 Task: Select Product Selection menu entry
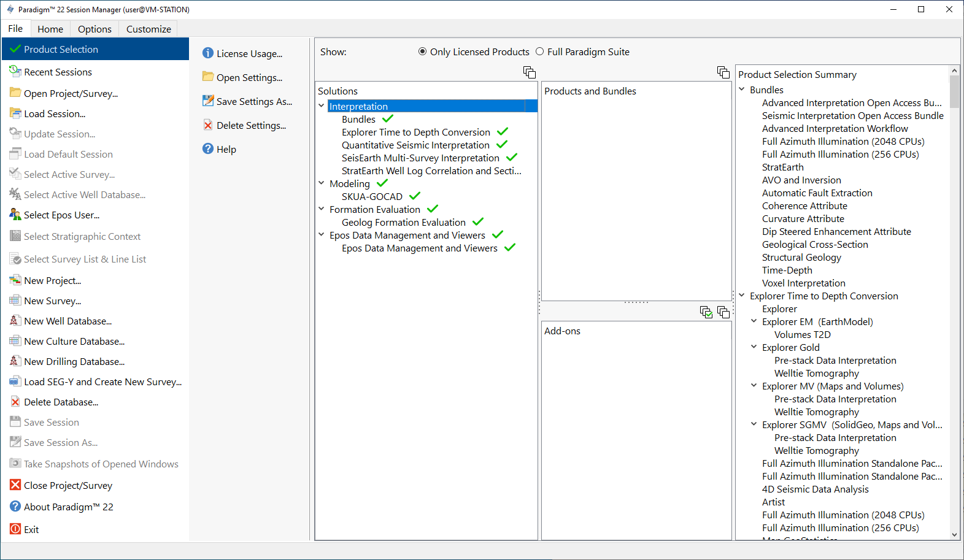96,49
